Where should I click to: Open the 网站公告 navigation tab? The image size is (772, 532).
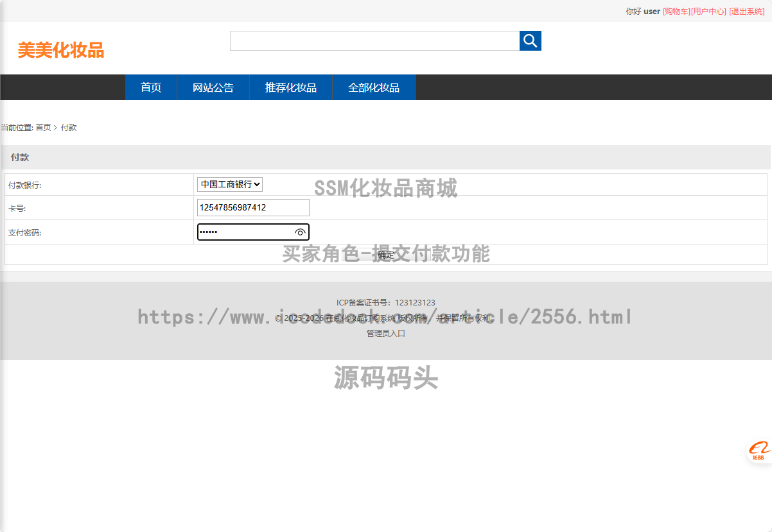213,88
